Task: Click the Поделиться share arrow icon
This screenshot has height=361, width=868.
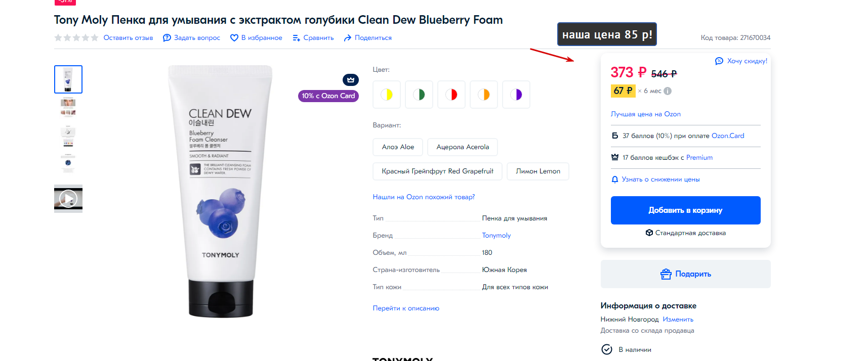Action: [348, 38]
